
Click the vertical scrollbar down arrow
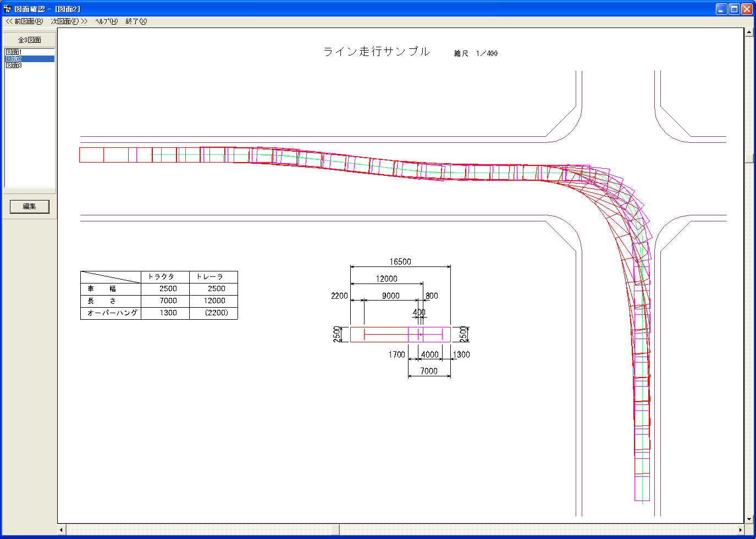pyautogui.click(x=749, y=519)
